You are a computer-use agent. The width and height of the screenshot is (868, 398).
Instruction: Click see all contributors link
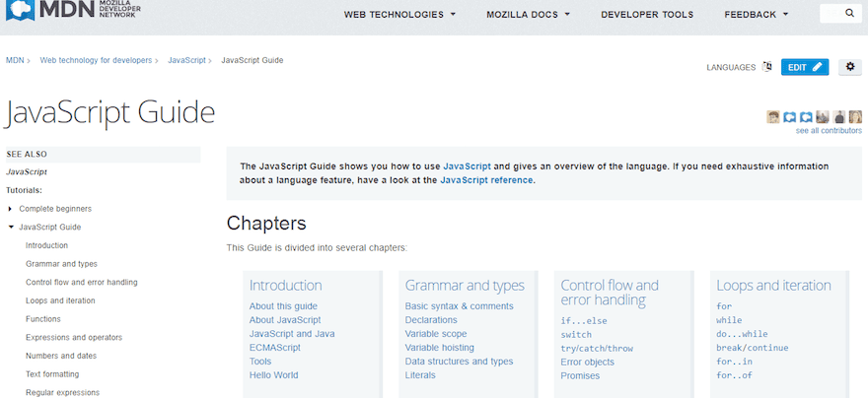(x=829, y=131)
